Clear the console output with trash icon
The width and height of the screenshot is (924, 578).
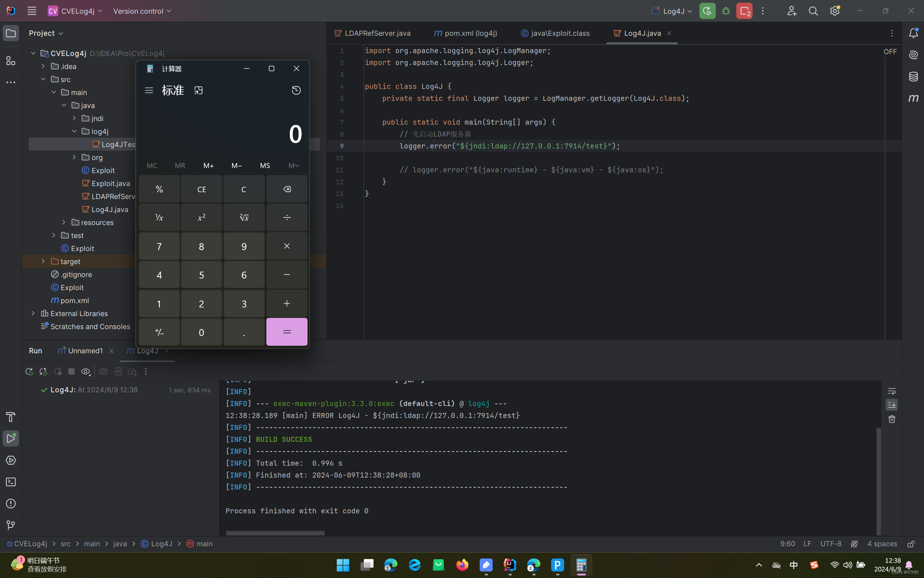point(892,419)
